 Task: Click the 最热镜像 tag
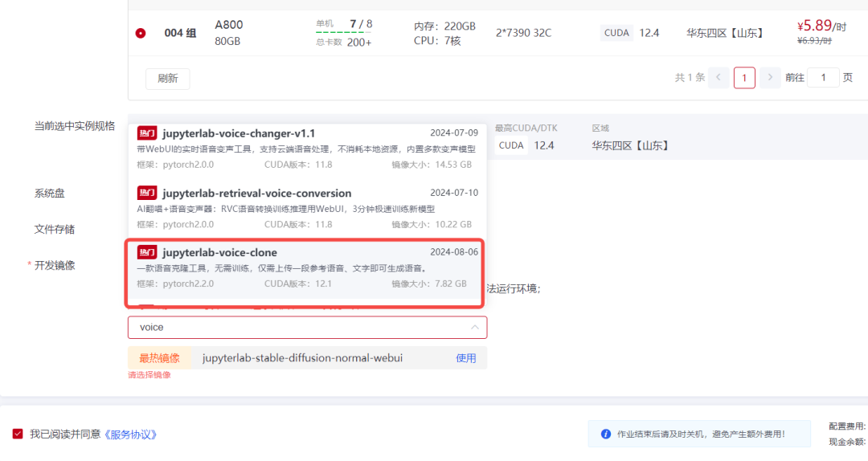(x=159, y=358)
